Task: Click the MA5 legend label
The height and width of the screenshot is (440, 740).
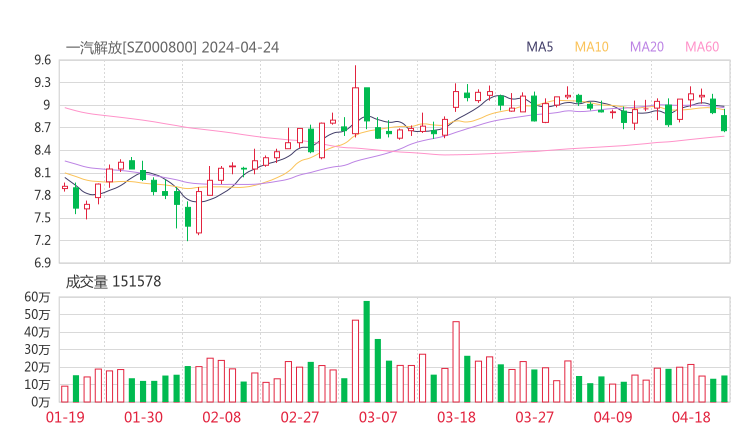Action: (539, 47)
